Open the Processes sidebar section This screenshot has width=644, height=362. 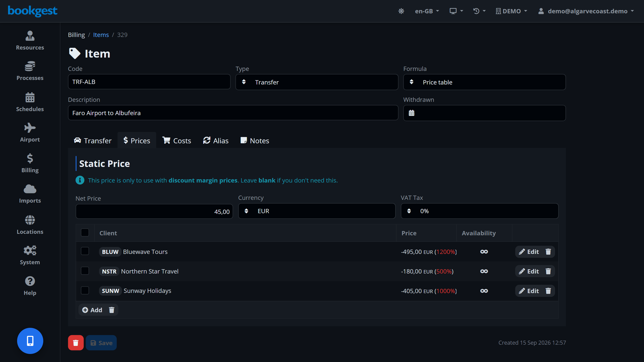point(30,71)
